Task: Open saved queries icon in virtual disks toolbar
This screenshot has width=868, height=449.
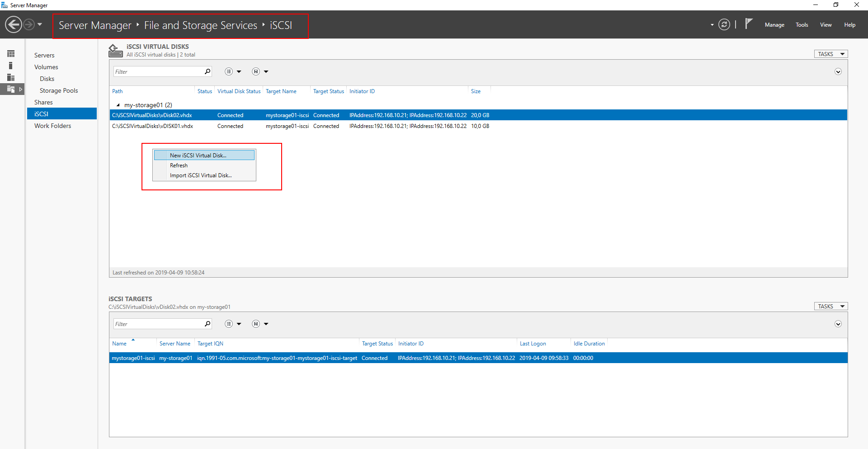Action: 256,71
